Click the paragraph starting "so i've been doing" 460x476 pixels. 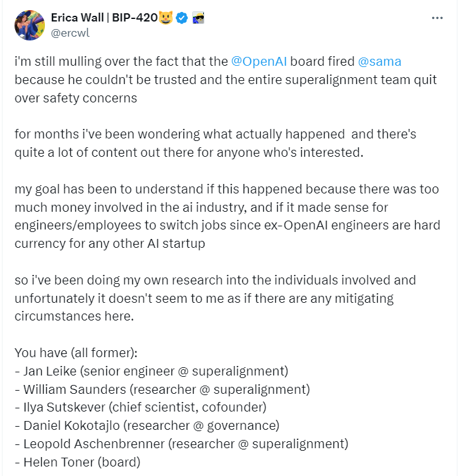pyautogui.click(x=215, y=298)
